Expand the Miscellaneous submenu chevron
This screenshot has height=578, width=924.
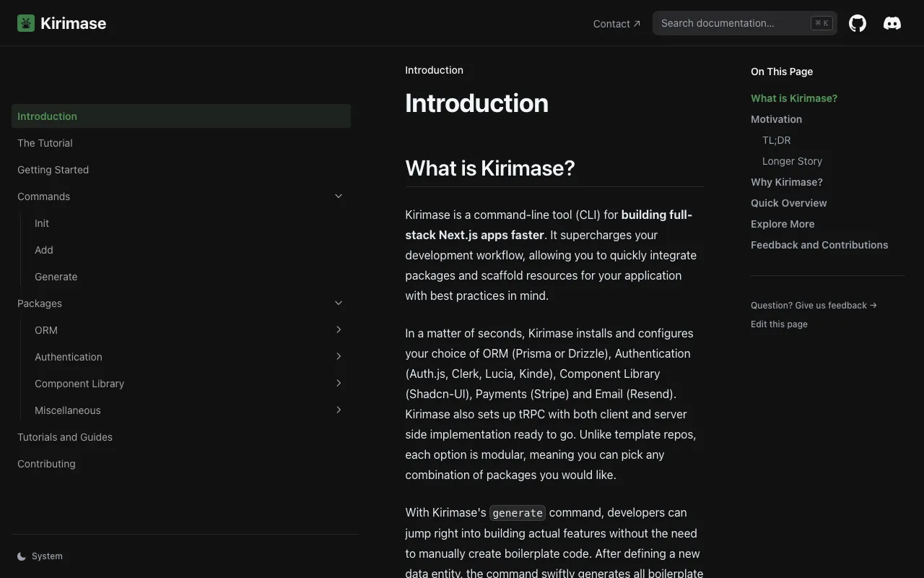coord(339,410)
